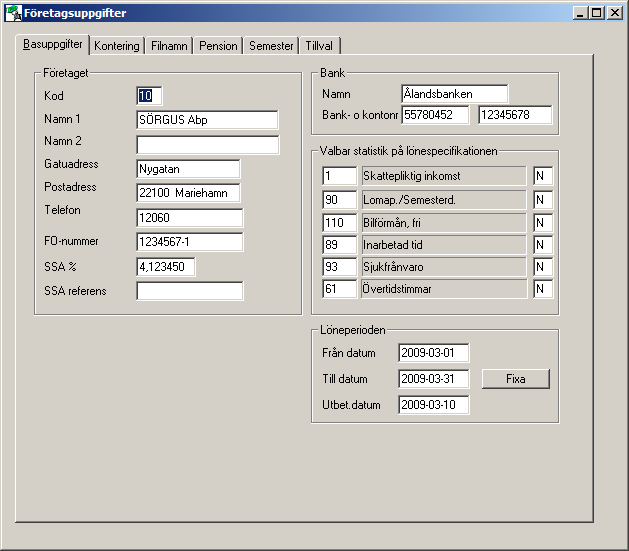Screen dimensions: 629x551
Task: Click the Skattepliktig inkomst description
Action: pyautogui.click(x=444, y=176)
